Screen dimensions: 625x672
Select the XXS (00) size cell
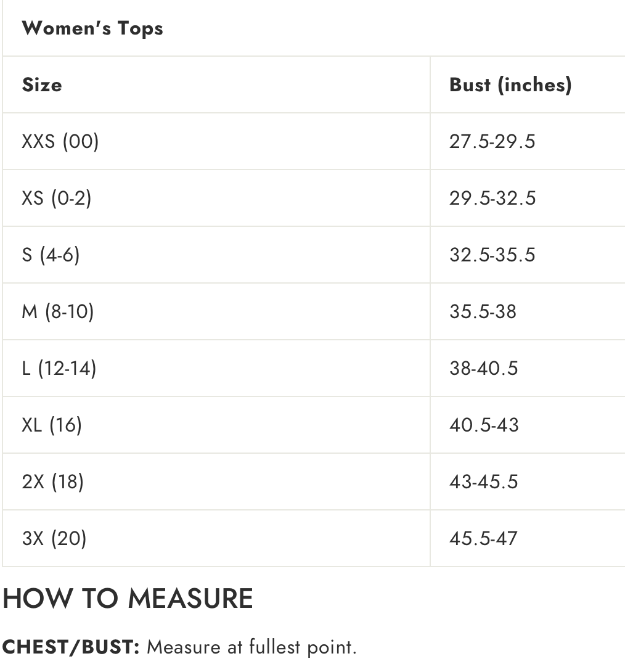60,141
